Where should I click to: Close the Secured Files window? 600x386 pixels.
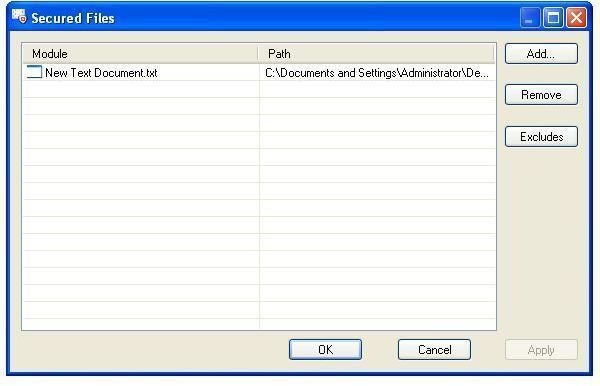click(576, 18)
